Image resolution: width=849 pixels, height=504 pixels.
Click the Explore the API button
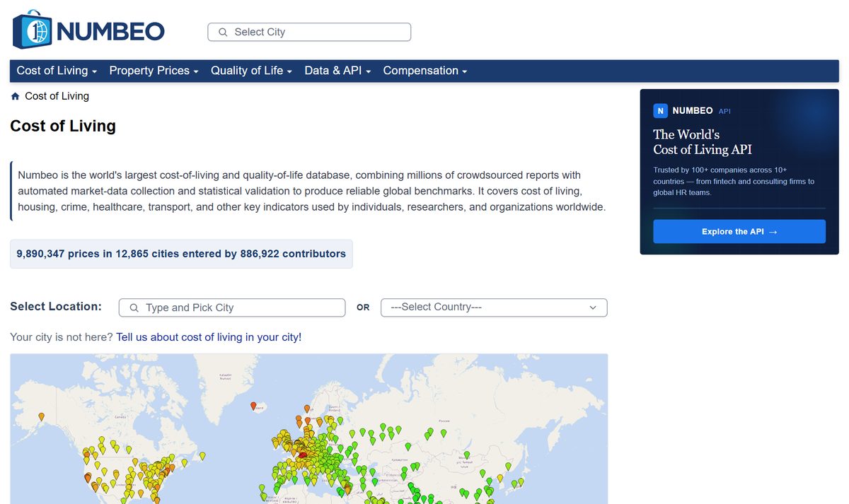[739, 232]
